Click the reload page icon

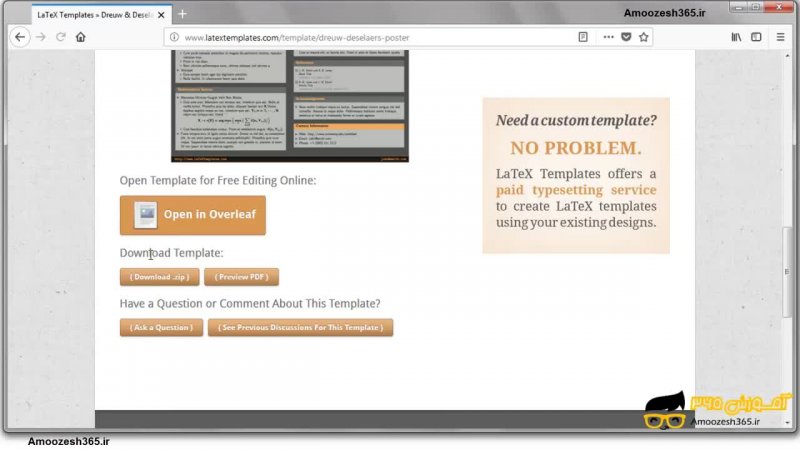coord(61,37)
